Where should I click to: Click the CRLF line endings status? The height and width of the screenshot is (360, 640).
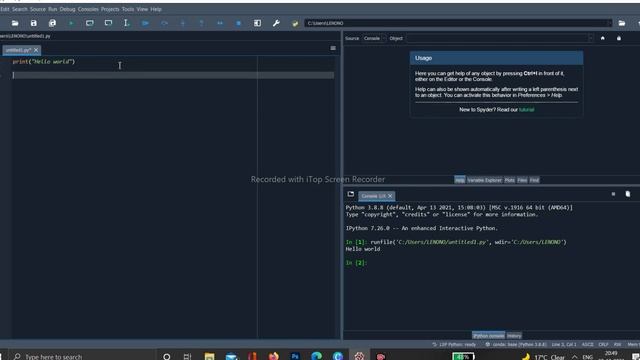tap(603, 345)
